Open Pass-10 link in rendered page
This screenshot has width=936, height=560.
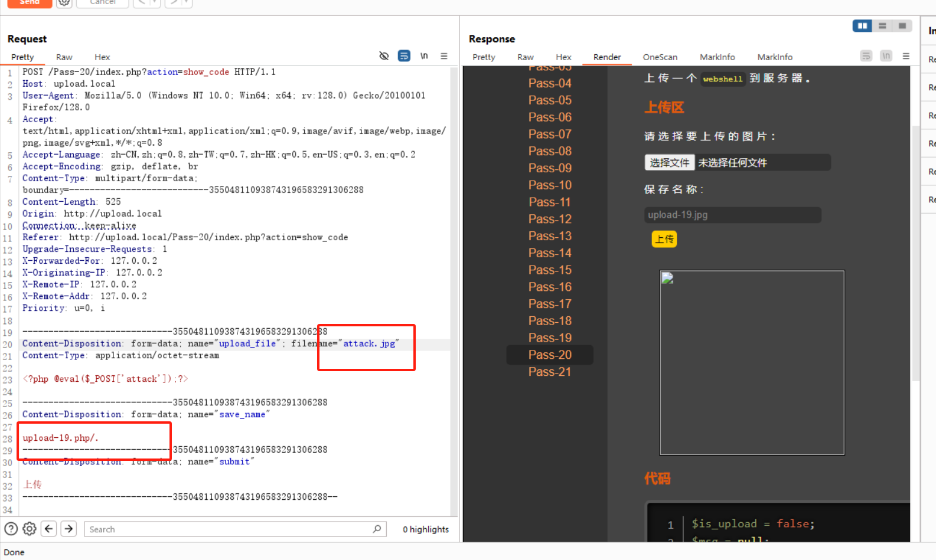[x=550, y=185]
